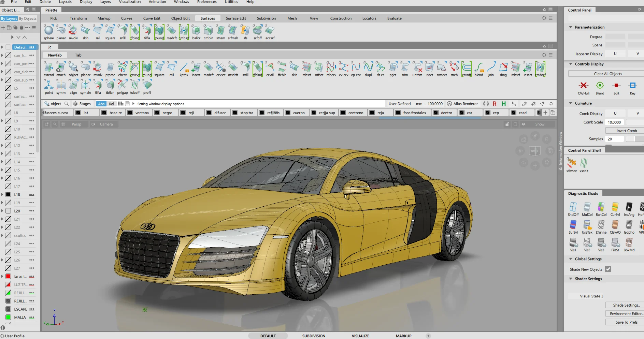The image size is (644, 339).
Task: Activate the trim tool on the shelf
Action: pos(405,69)
